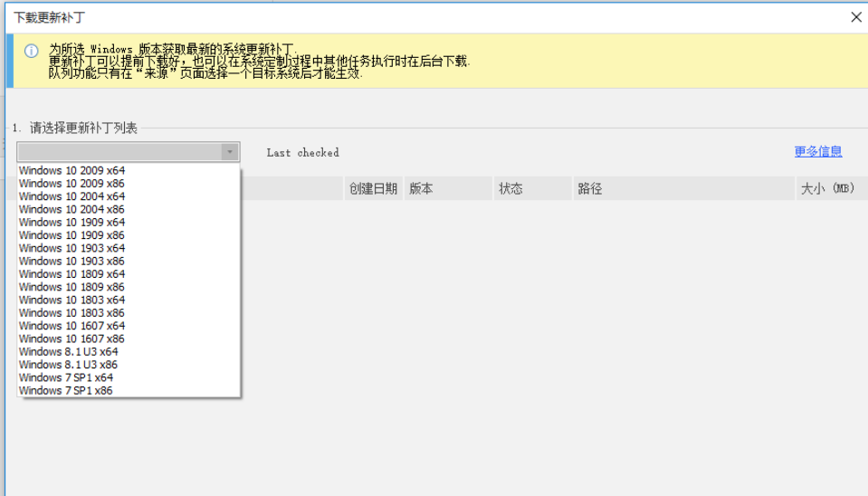Choose Windows 10 2009 x86 option

tap(72, 183)
